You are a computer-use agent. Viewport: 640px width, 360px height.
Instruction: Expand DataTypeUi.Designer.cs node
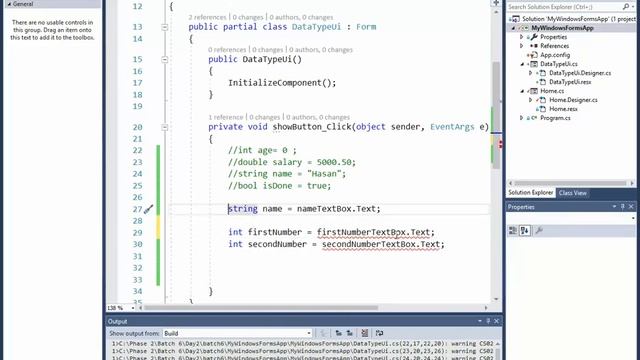tap(531, 73)
